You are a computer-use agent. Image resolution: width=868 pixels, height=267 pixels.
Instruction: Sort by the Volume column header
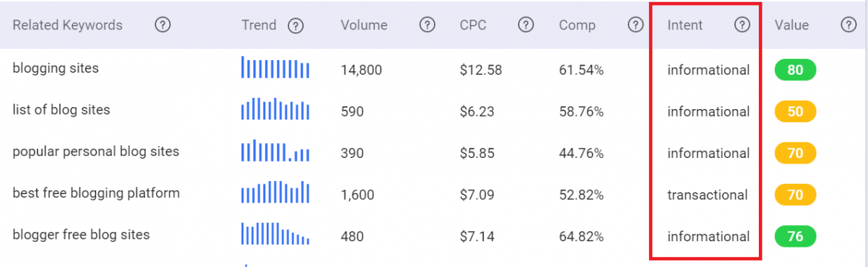click(364, 25)
